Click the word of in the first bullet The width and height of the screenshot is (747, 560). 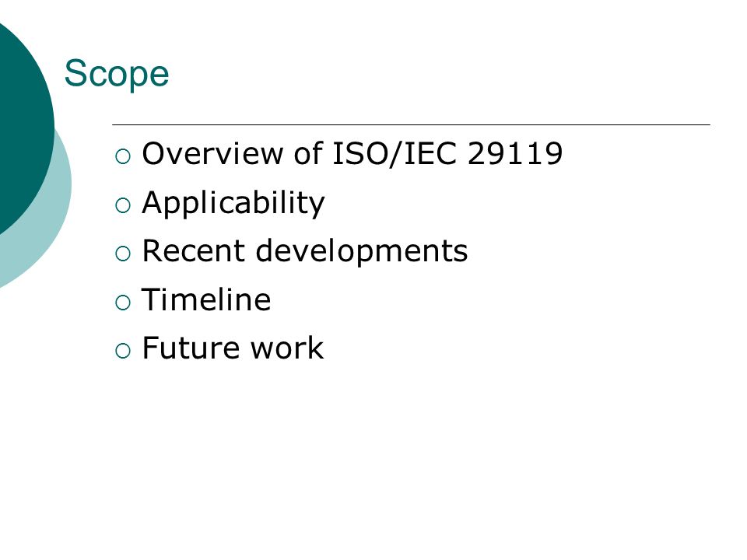pyautogui.click(x=308, y=153)
